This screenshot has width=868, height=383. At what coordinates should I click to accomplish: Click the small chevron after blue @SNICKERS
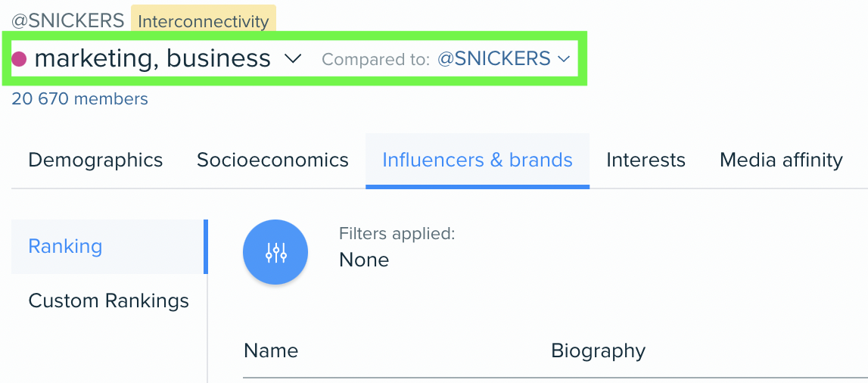(564, 59)
